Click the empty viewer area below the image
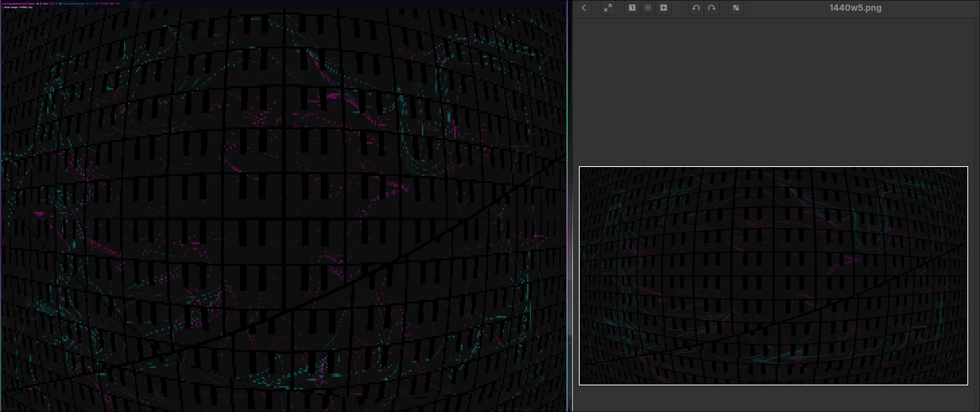This screenshot has width=980, height=412. [773, 399]
